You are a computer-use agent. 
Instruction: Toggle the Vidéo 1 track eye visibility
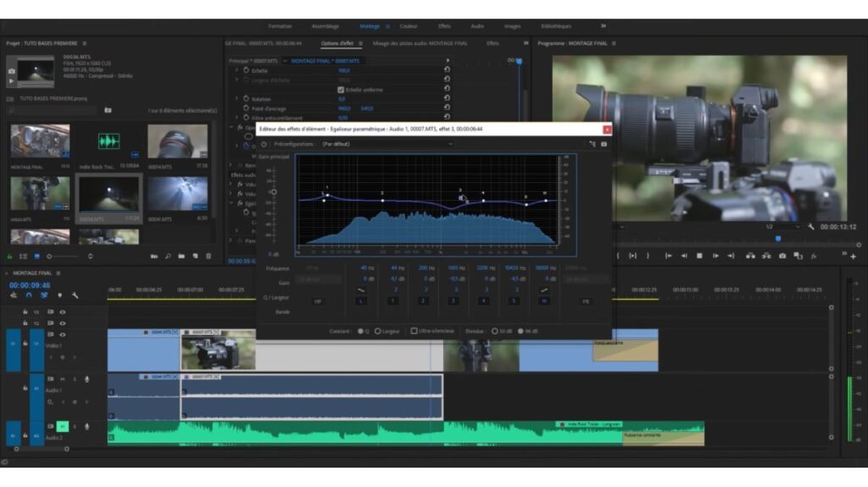[x=63, y=335]
